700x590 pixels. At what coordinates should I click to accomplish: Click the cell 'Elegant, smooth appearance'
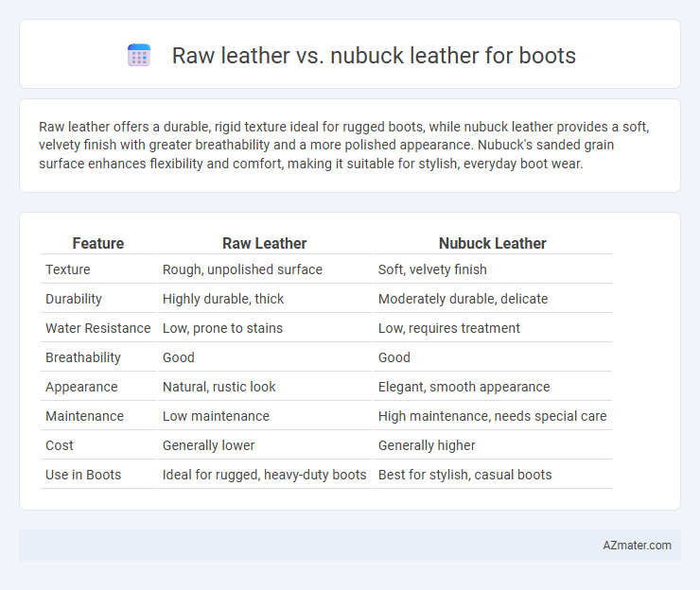tap(464, 387)
